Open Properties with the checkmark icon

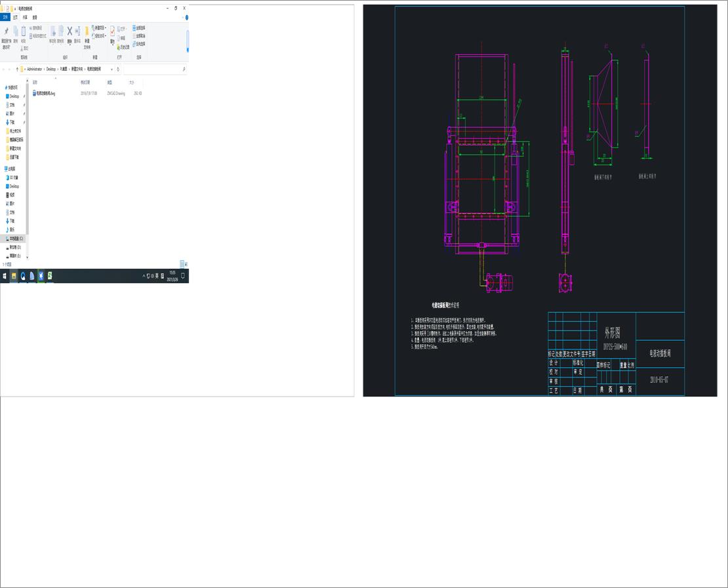112,31
